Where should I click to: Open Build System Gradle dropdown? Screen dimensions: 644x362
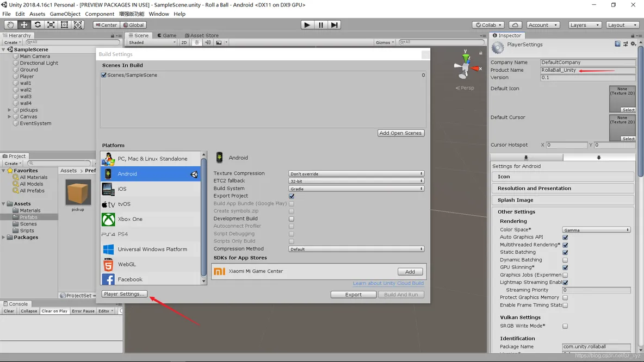356,189
